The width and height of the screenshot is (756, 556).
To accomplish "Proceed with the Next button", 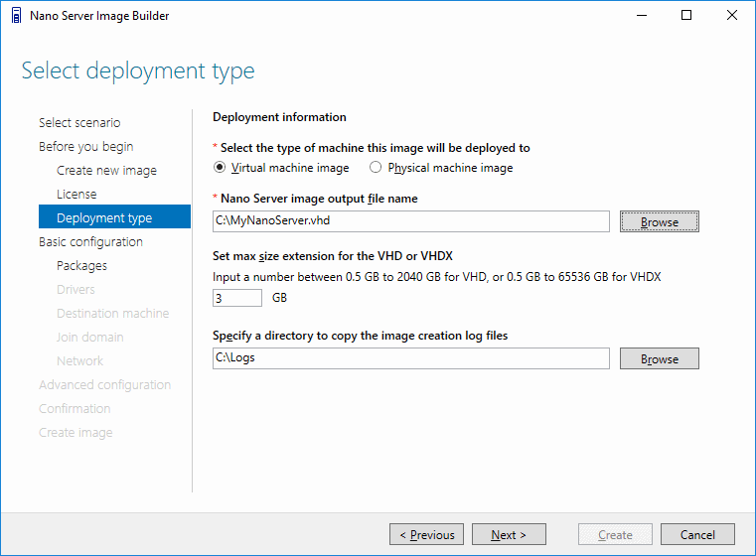I will (x=510, y=534).
